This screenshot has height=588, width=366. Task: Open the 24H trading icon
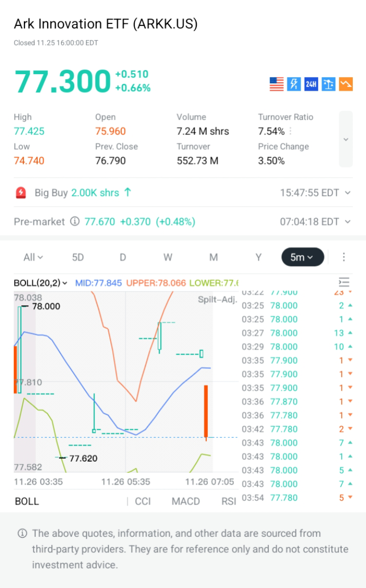point(311,84)
